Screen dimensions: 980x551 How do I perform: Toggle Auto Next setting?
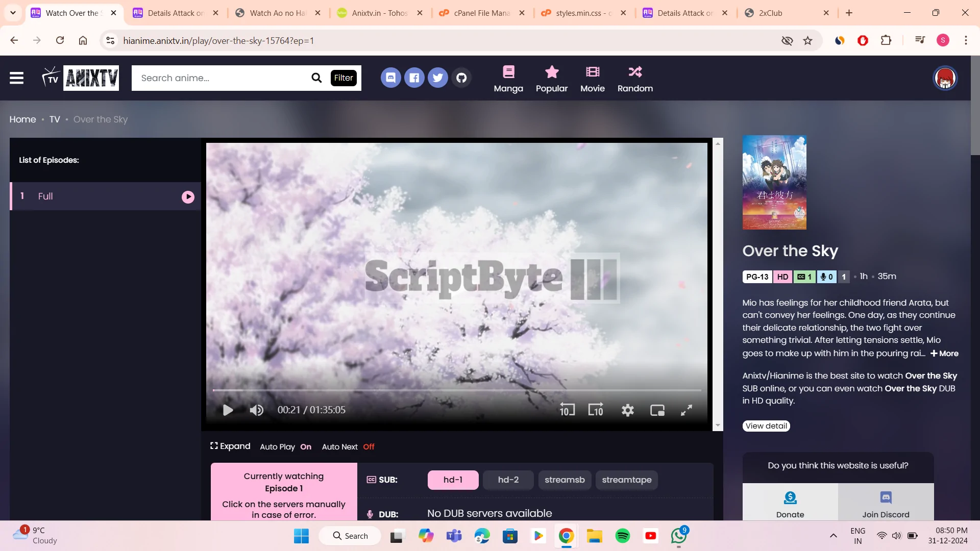(348, 447)
